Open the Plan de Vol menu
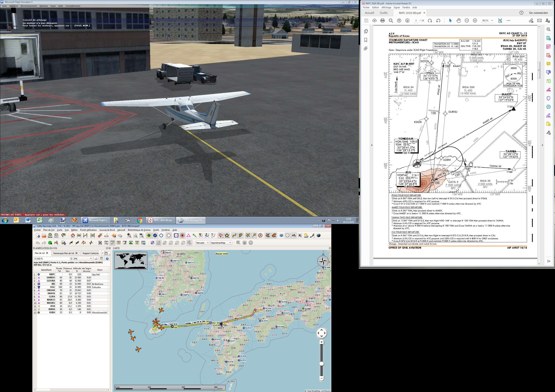 pyautogui.click(x=49, y=230)
